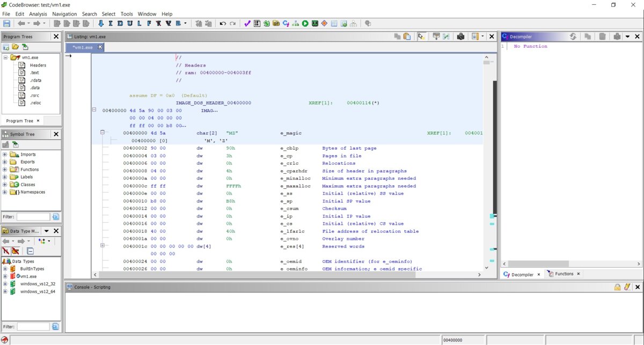Close the vm1.exe listing tab
The height and width of the screenshot is (345, 644).
[100, 47]
